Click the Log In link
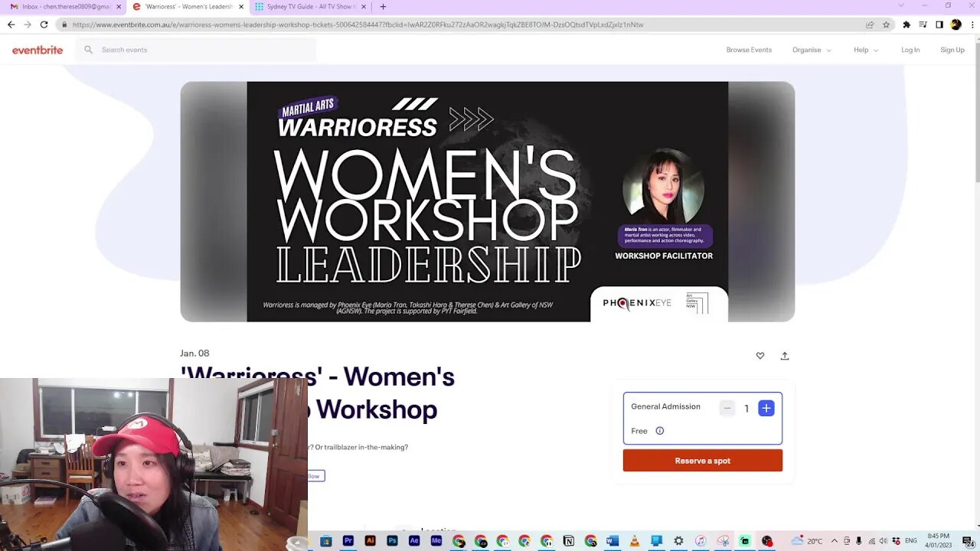This screenshot has width=980, height=551. coord(910,50)
